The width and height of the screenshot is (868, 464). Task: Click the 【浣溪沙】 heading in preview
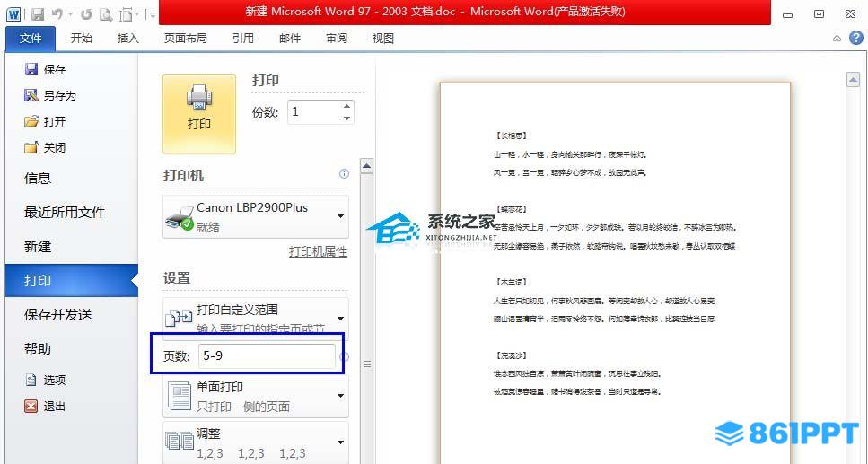coord(510,355)
